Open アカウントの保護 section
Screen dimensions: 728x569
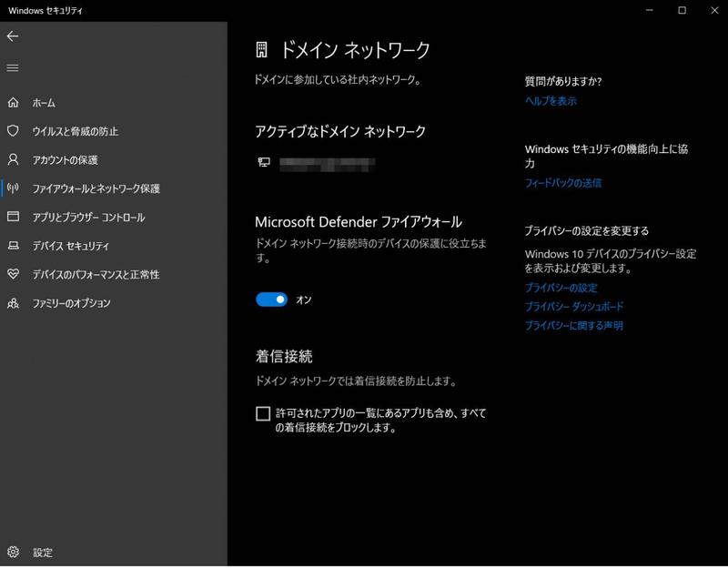point(65,160)
